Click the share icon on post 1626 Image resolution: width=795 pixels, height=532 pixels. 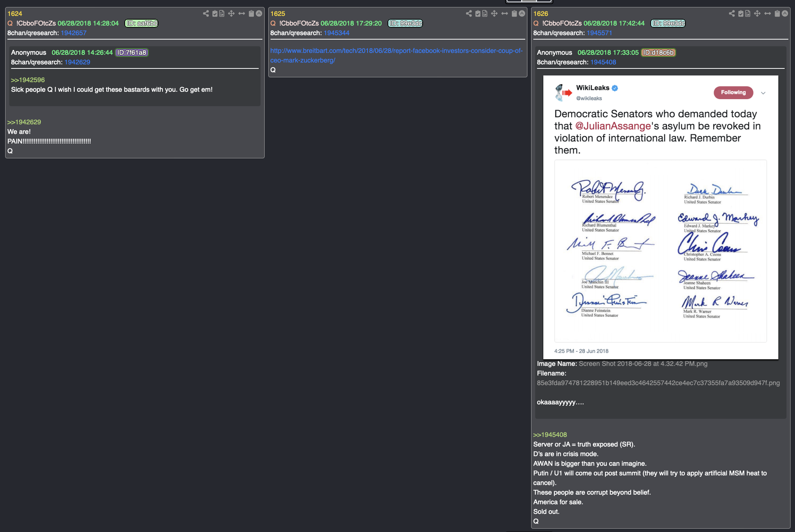click(732, 14)
